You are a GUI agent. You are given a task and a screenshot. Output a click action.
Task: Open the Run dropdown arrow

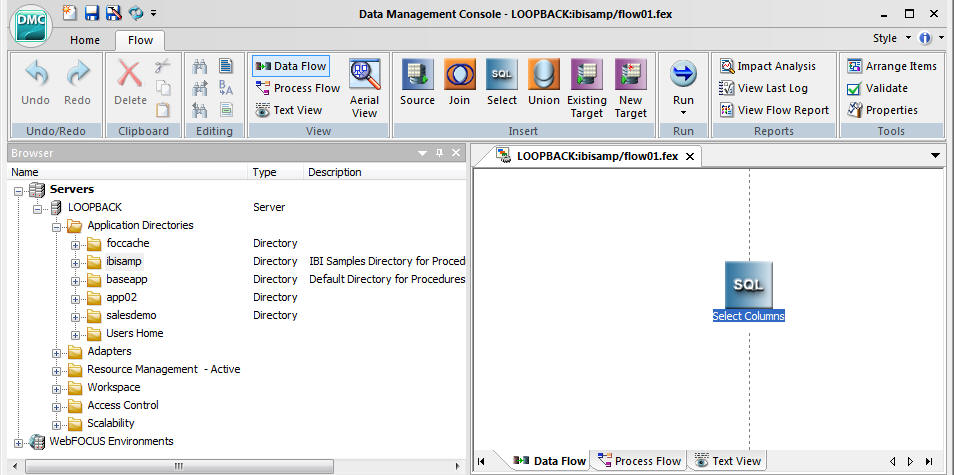tap(683, 113)
